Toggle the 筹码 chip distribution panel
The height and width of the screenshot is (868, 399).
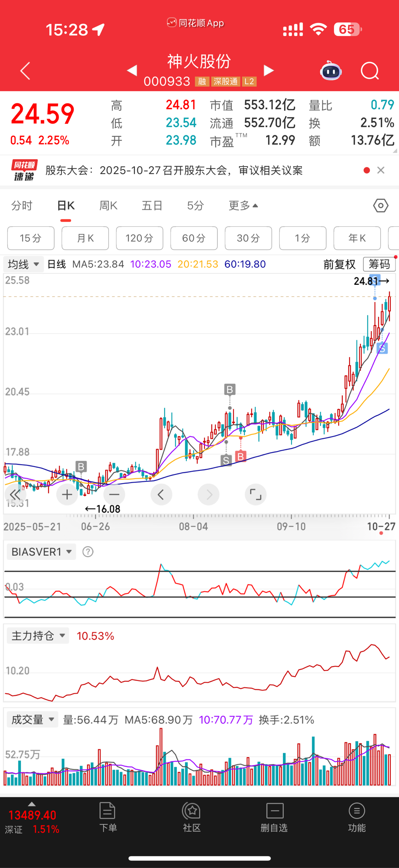click(379, 264)
